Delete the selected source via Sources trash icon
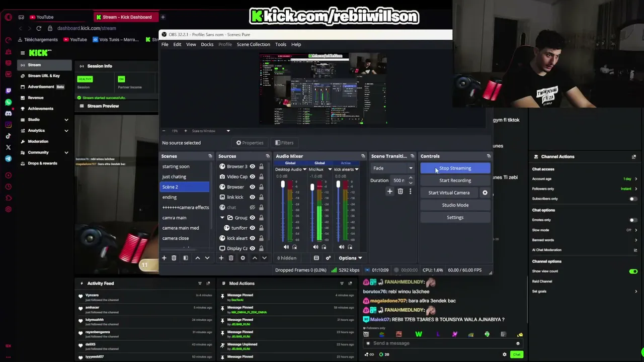The height and width of the screenshot is (362, 644). 231,258
